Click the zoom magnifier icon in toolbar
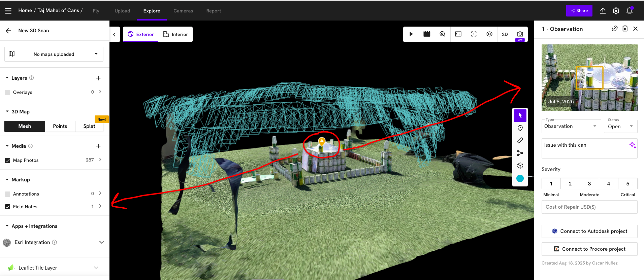This screenshot has height=280, width=644. click(442, 34)
